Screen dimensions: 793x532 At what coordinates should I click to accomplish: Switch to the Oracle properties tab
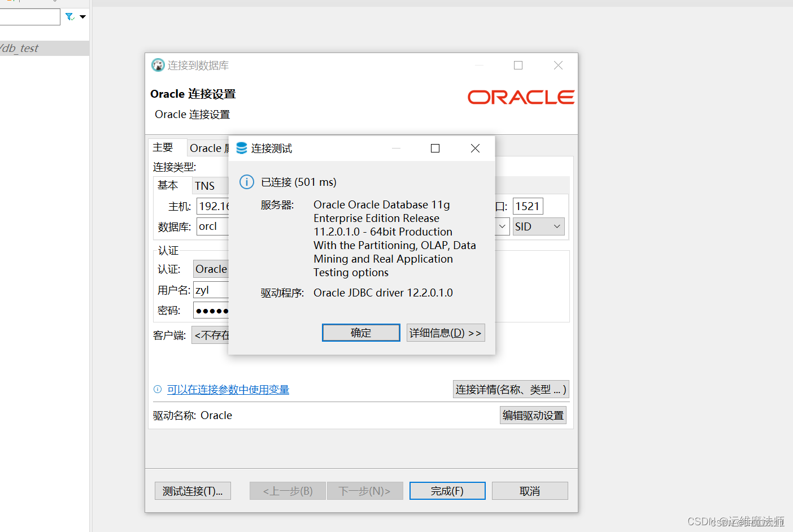pos(209,148)
